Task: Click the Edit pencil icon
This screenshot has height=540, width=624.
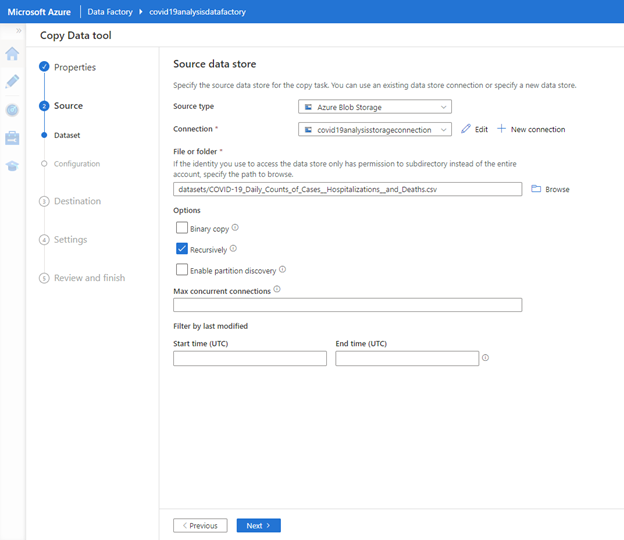Action: [x=466, y=129]
